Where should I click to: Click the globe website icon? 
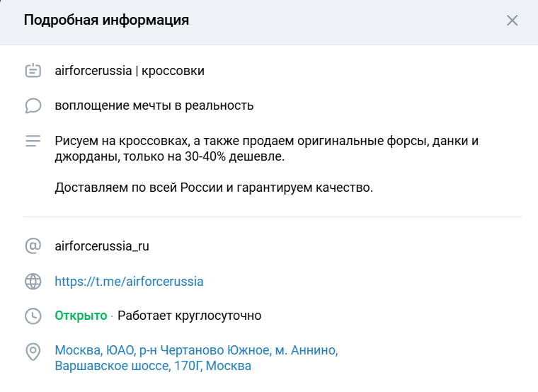point(33,281)
